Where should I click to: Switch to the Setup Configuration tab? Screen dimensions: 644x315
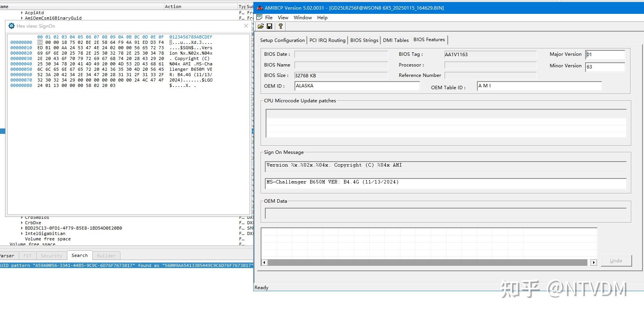[282, 40]
